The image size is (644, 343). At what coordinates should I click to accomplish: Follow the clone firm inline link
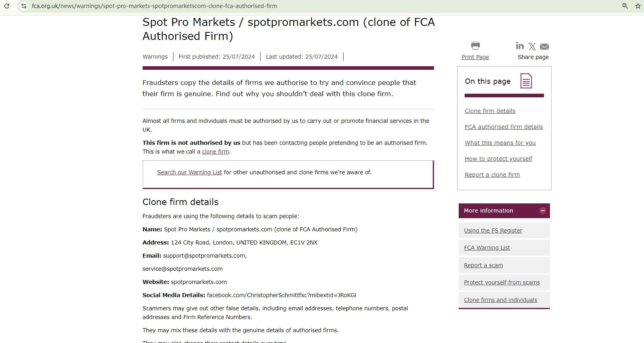(216, 152)
